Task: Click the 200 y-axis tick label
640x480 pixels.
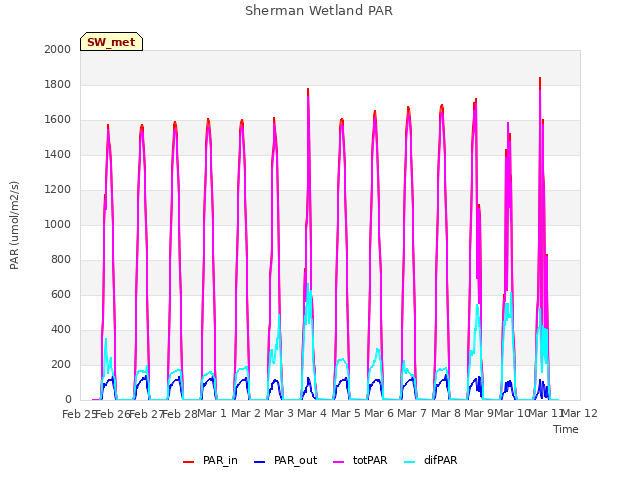Action: pos(61,364)
